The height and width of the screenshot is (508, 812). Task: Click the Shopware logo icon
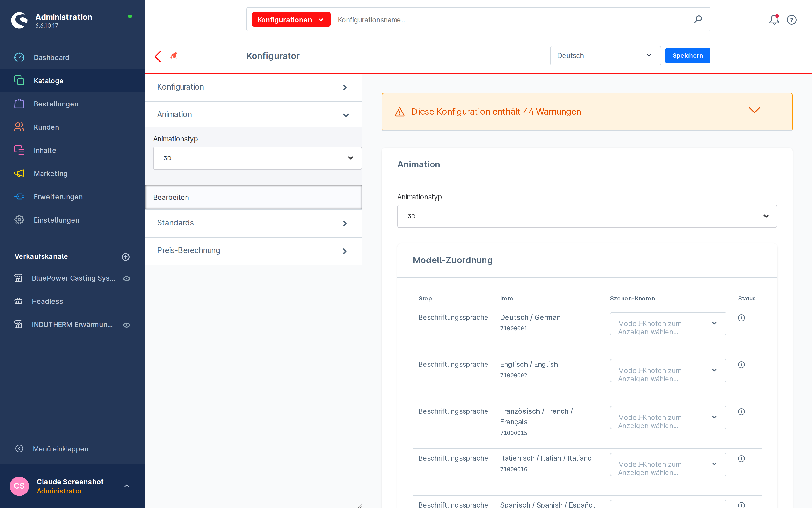tap(19, 20)
